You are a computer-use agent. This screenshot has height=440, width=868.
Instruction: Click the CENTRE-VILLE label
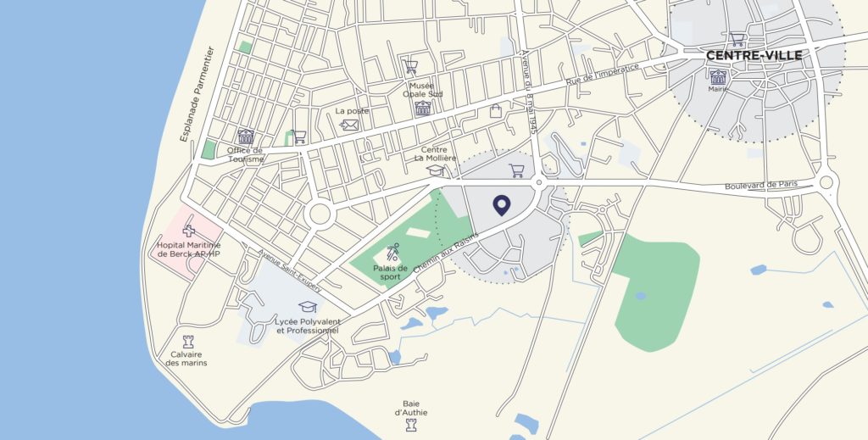754,55
